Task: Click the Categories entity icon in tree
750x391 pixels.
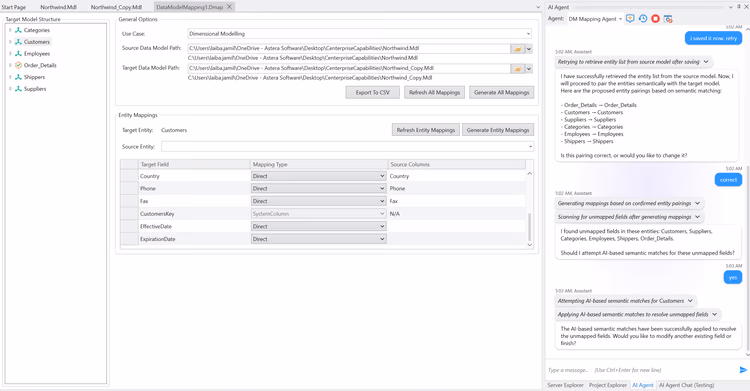Action: (18, 30)
